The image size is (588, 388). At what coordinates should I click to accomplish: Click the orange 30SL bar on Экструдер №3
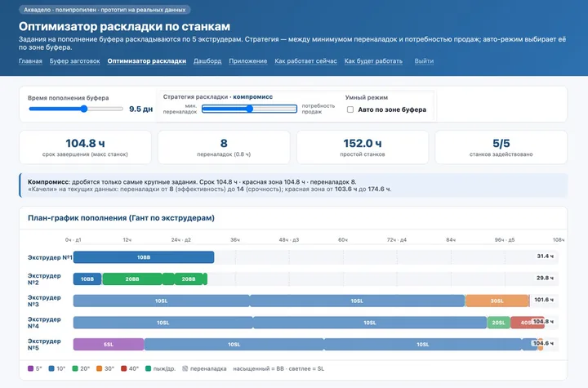click(497, 301)
